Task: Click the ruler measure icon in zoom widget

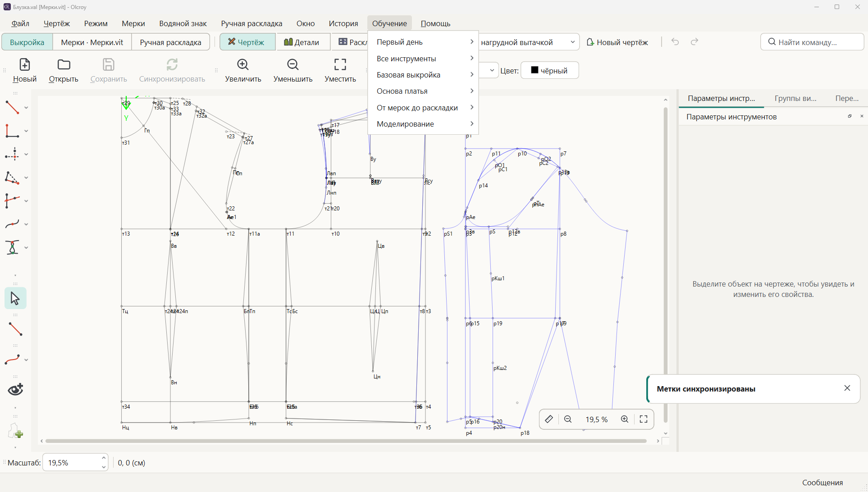Action: (x=549, y=419)
